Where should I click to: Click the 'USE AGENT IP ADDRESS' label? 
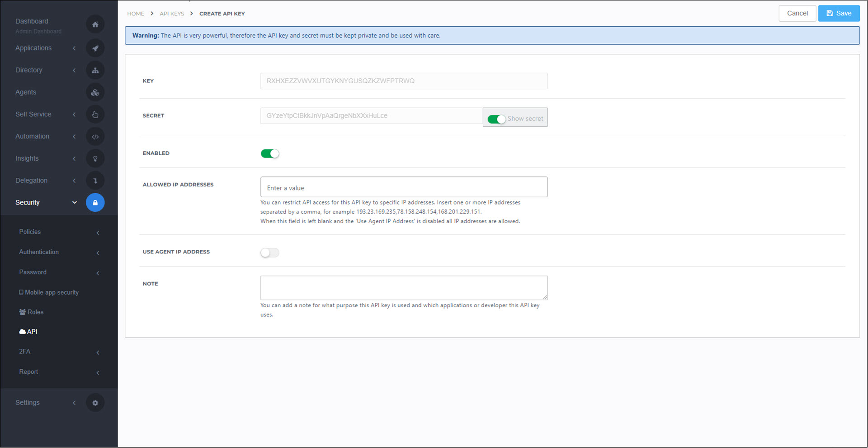coord(176,252)
